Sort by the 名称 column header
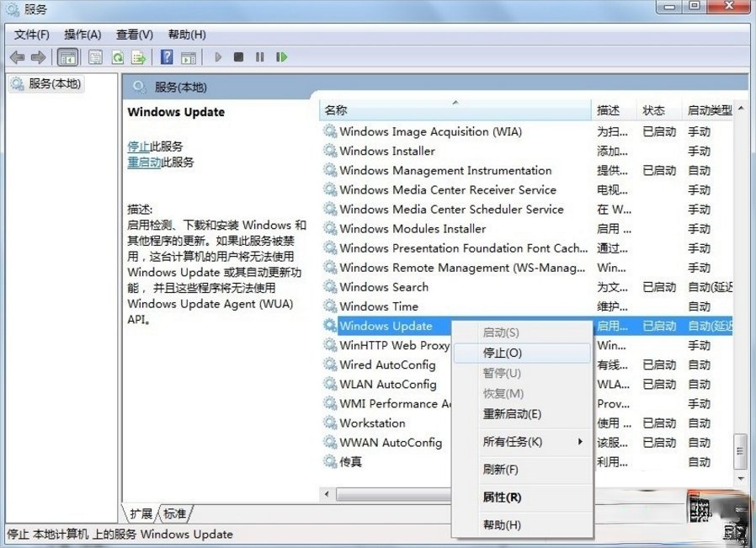The image size is (756, 548). tap(455, 110)
